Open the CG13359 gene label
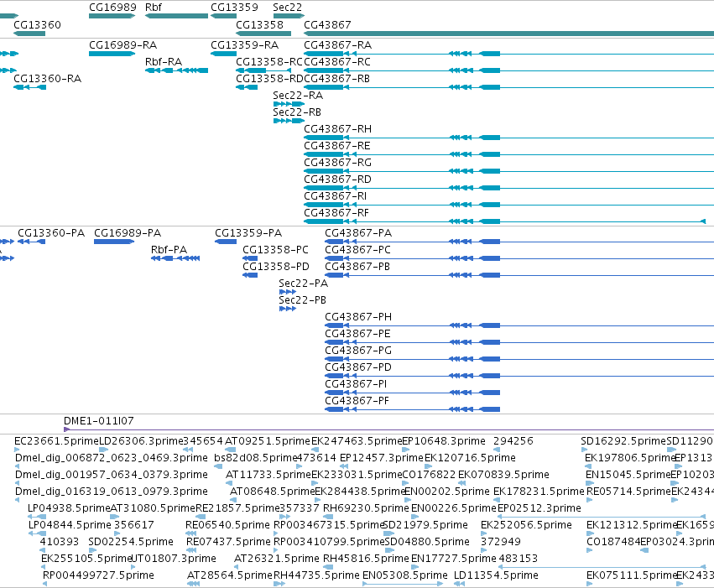The width and height of the screenshot is (714, 588). [234, 8]
